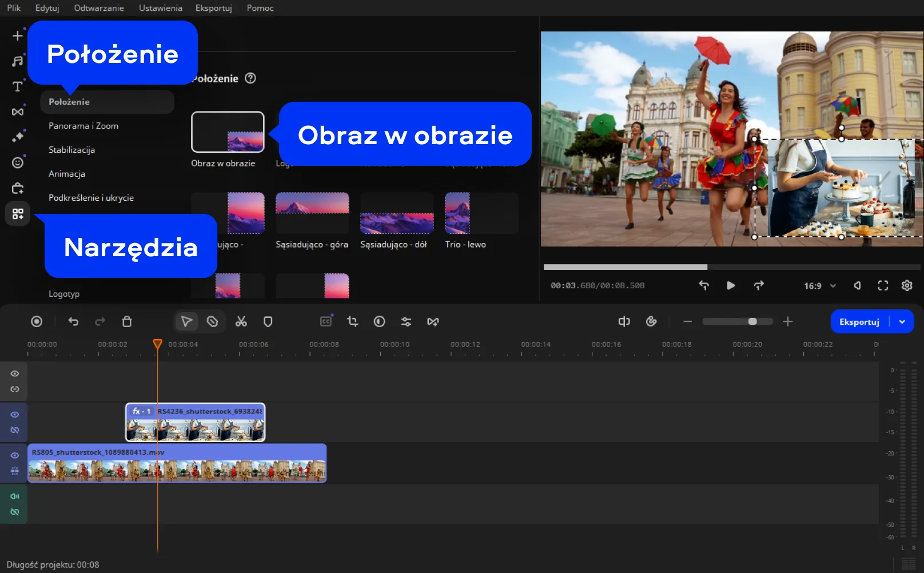This screenshot has width=924, height=573.
Task: Select Panorama i Zoom tool
Action: (x=83, y=126)
